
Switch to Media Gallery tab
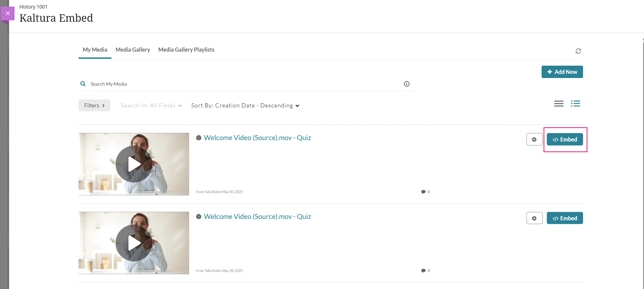pyautogui.click(x=133, y=50)
